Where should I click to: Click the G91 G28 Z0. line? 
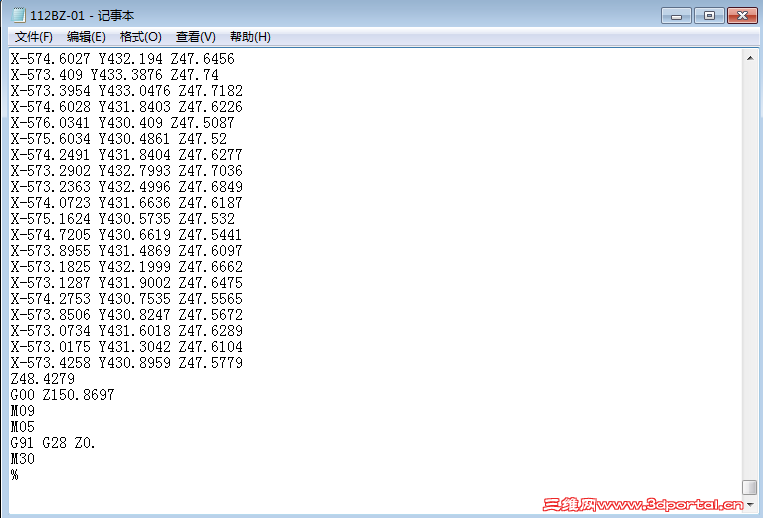(x=53, y=443)
